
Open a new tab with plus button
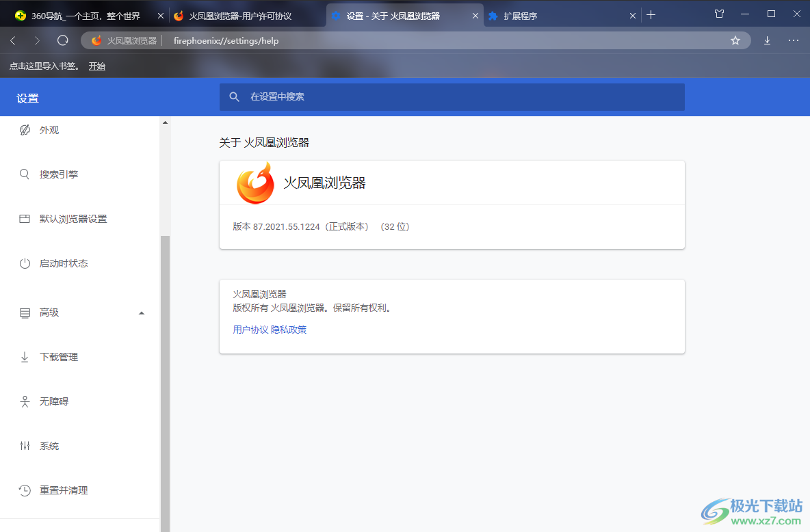[x=651, y=15]
